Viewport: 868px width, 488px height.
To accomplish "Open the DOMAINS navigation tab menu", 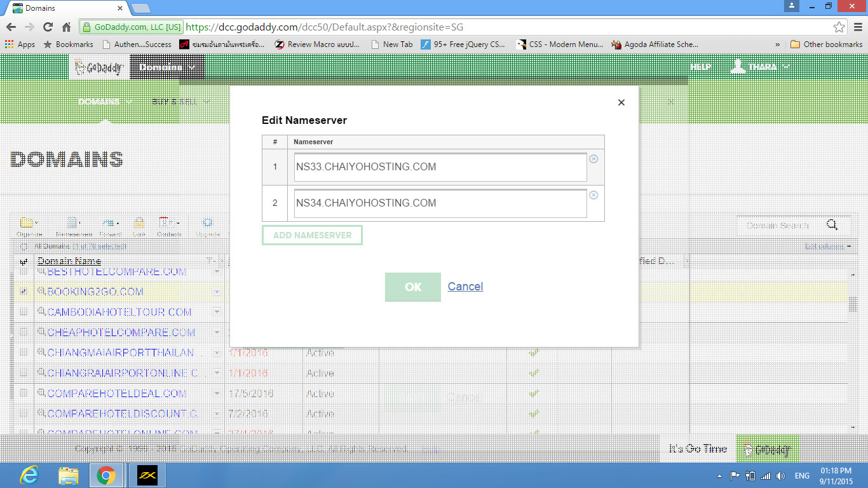I will pyautogui.click(x=105, y=102).
